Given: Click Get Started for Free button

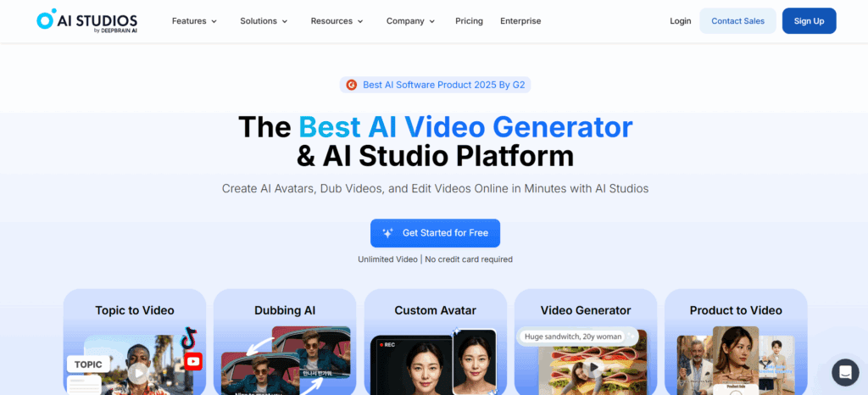Looking at the screenshot, I should point(435,233).
